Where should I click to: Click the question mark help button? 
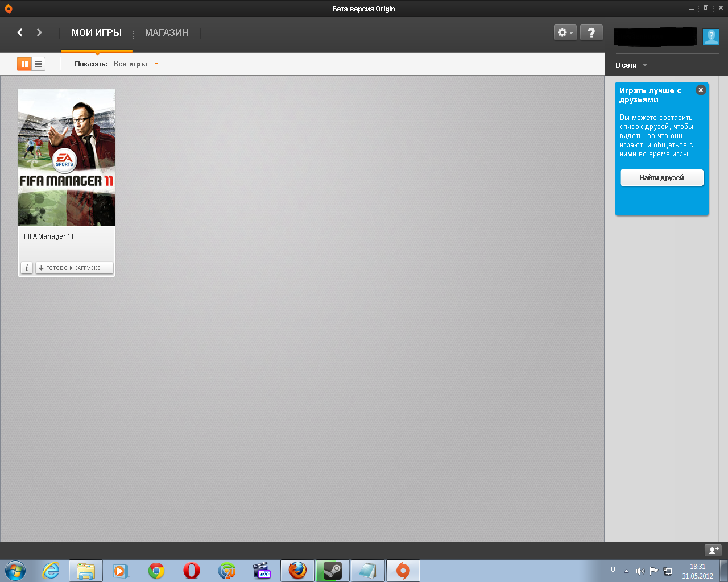591,32
